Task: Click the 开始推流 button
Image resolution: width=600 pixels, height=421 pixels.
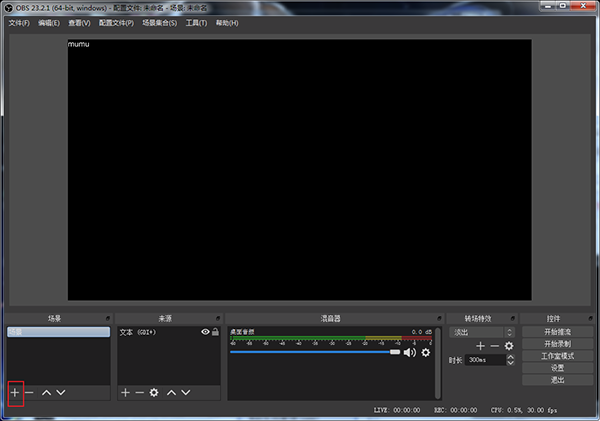Action: click(557, 331)
